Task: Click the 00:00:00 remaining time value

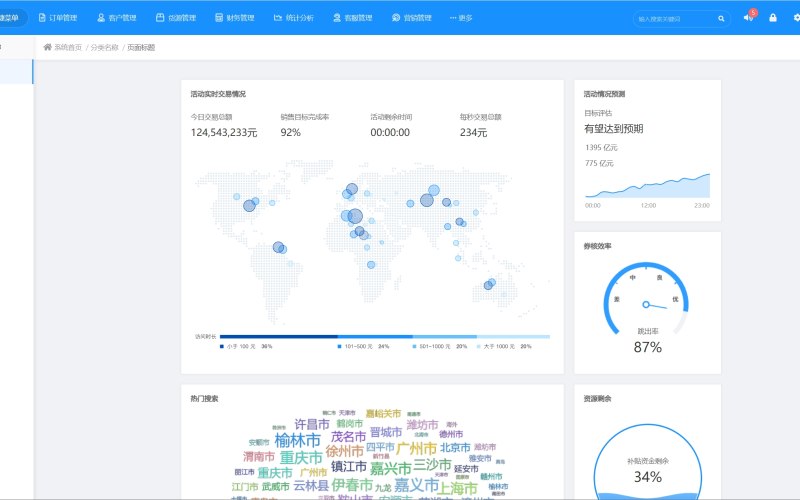Action: point(390,133)
